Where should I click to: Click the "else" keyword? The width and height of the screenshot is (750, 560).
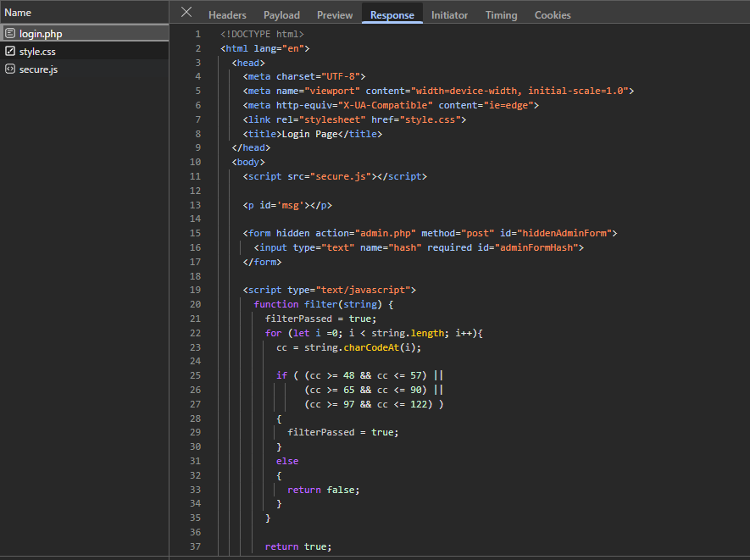point(287,461)
